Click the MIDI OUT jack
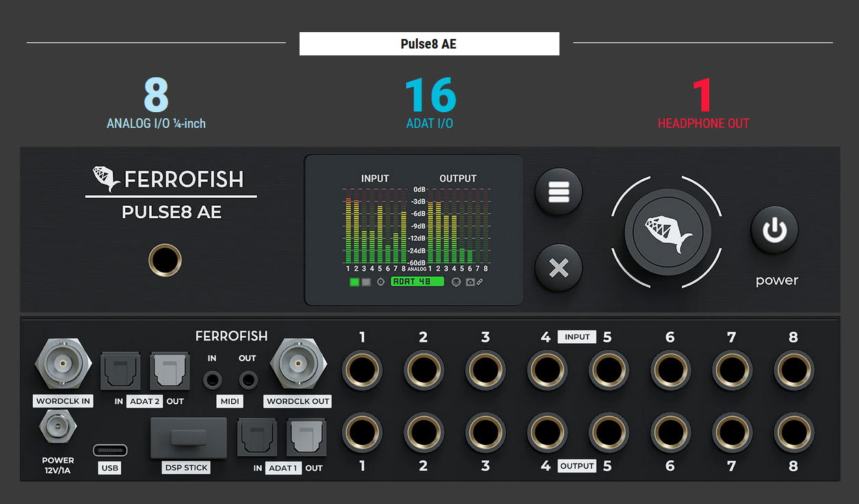 (248, 379)
